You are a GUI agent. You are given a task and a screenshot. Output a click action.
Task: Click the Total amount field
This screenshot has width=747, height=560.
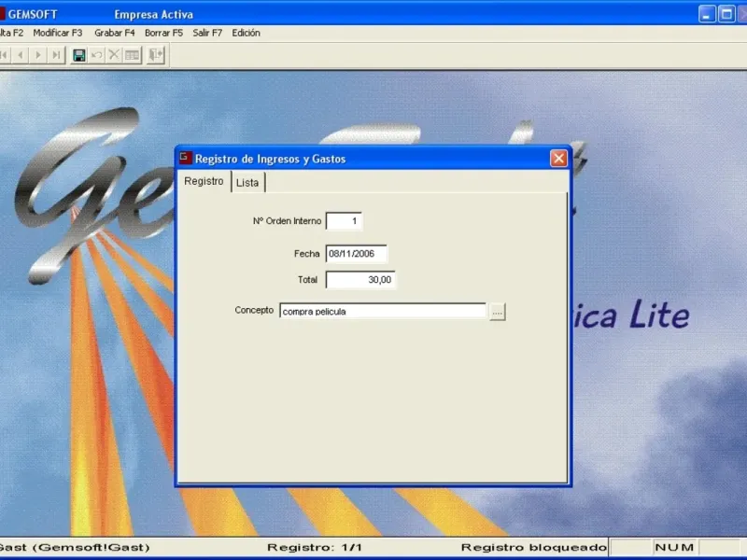pos(360,280)
